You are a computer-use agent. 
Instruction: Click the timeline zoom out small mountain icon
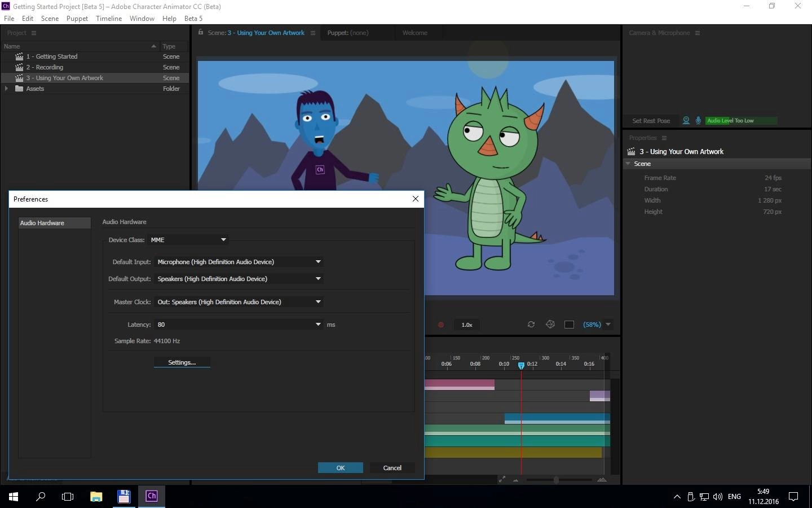(x=516, y=480)
